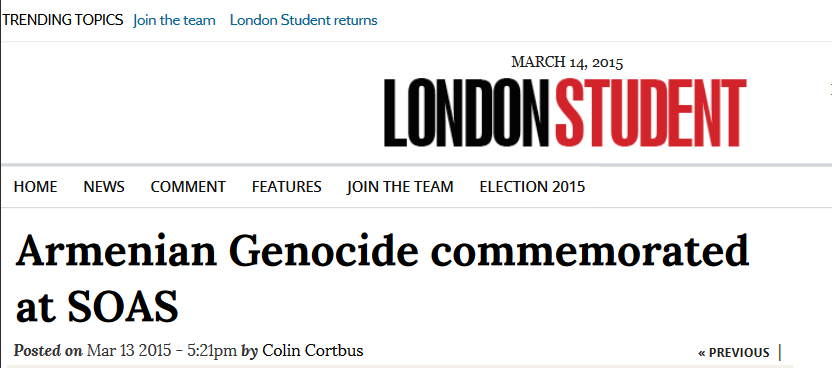This screenshot has width=832, height=368.
Task: Go to the « PREVIOUS article
Action: (734, 353)
